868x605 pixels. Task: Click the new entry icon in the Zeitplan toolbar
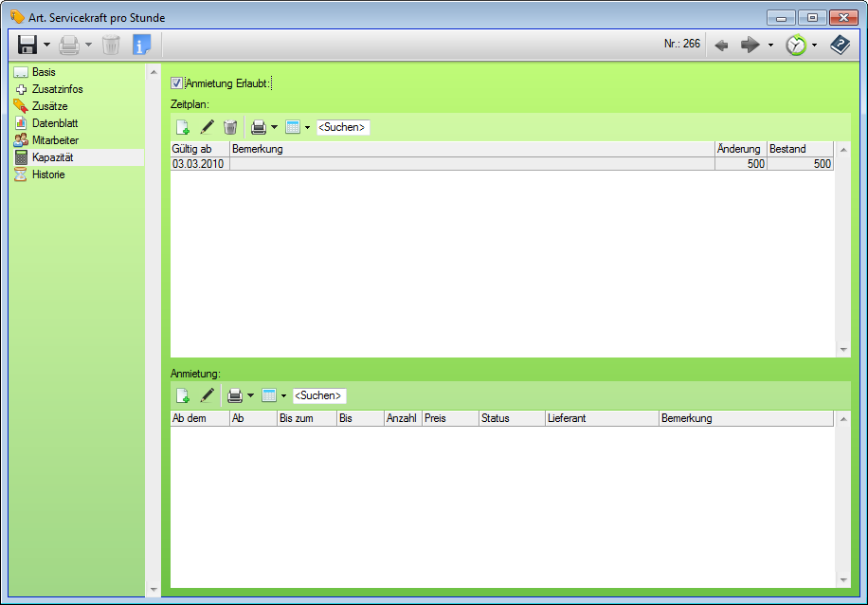point(183,127)
